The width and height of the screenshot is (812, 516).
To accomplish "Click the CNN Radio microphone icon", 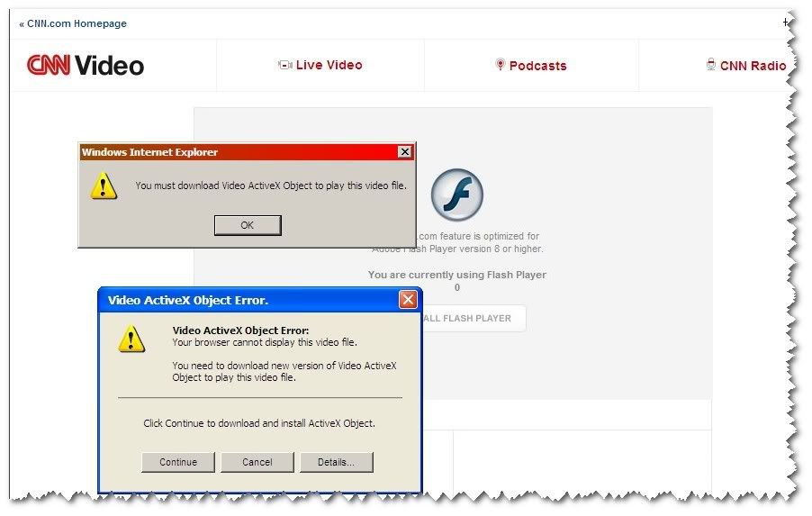I will [711, 65].
